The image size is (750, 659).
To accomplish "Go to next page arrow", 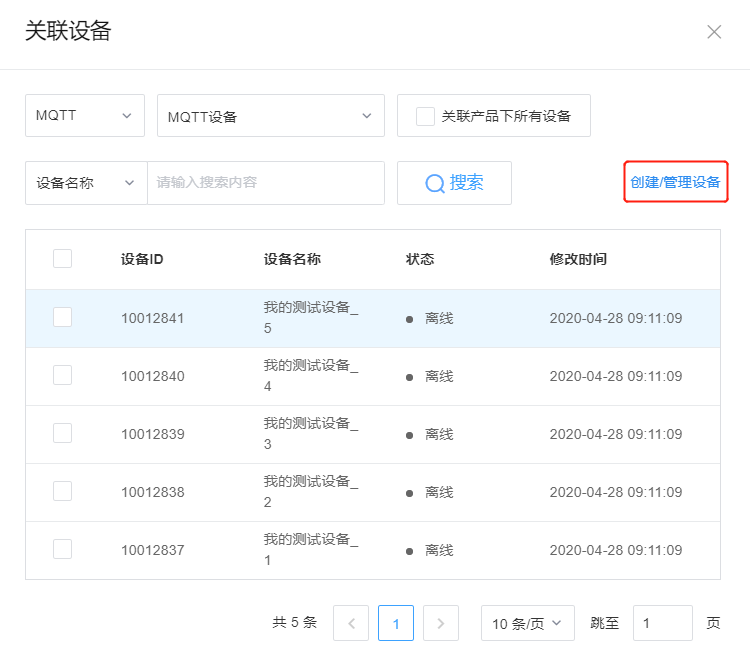I will tap(441, 623).
